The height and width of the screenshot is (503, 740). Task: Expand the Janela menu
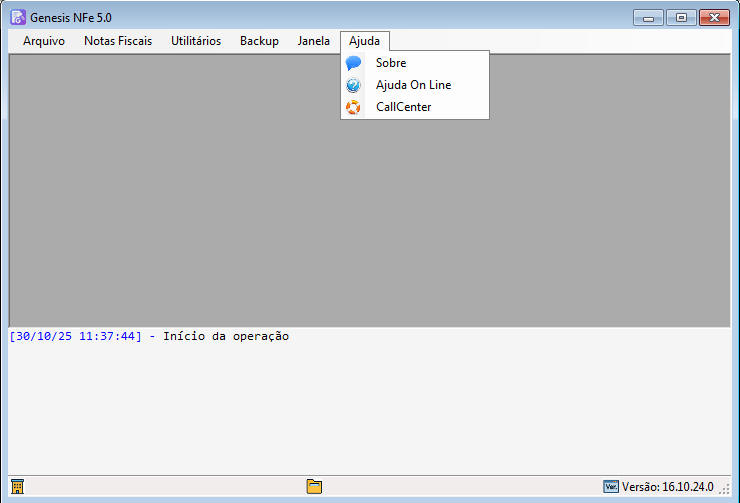click(313, 41)
